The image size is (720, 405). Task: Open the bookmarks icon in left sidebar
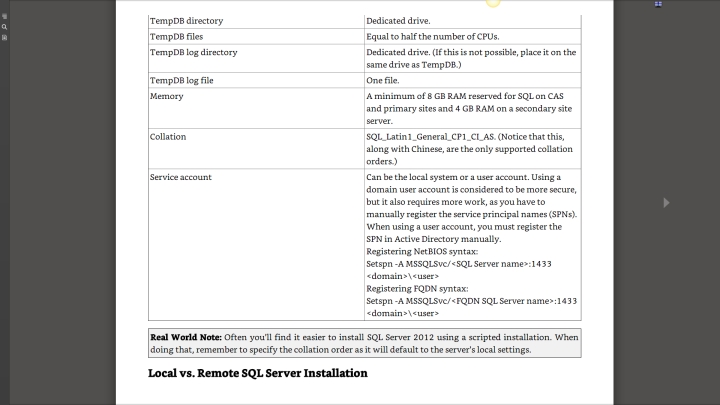(4, 37)
